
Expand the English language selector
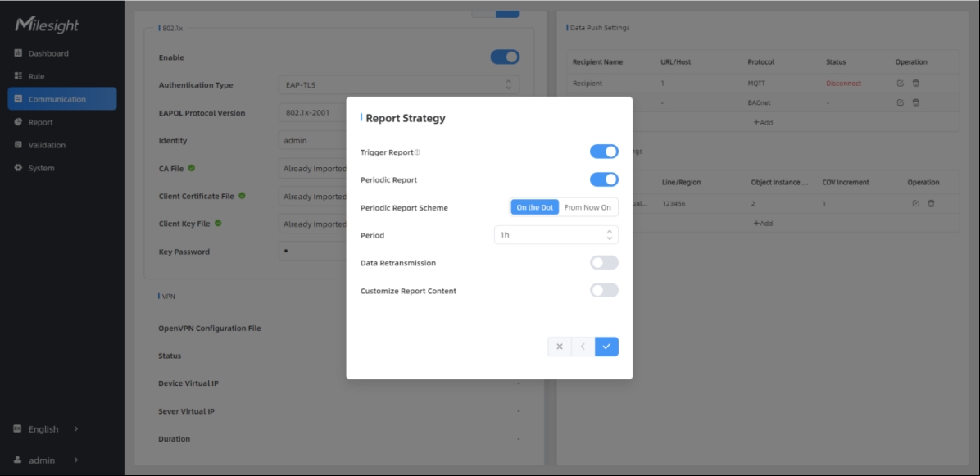pos(46,429)
